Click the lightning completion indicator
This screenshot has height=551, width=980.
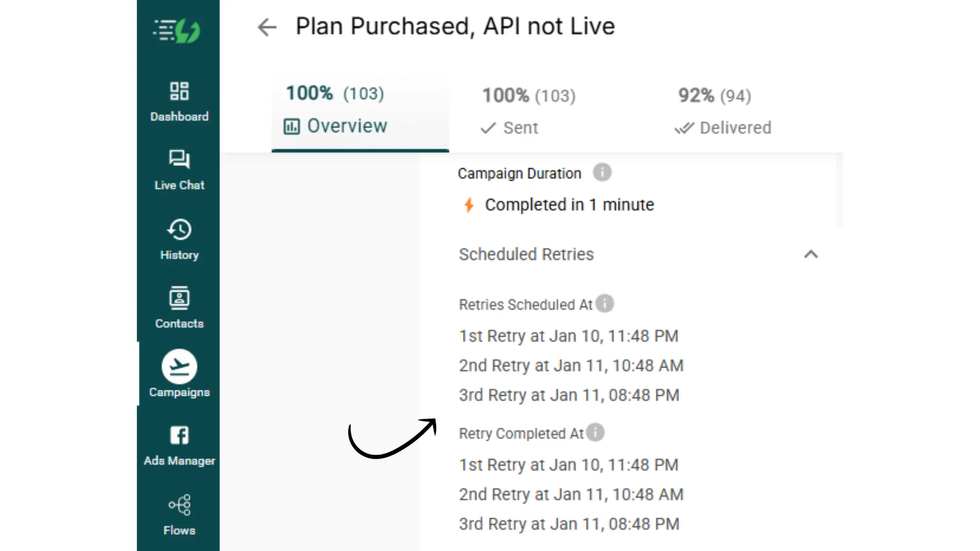pyautogui.click(x=468, y=205)
